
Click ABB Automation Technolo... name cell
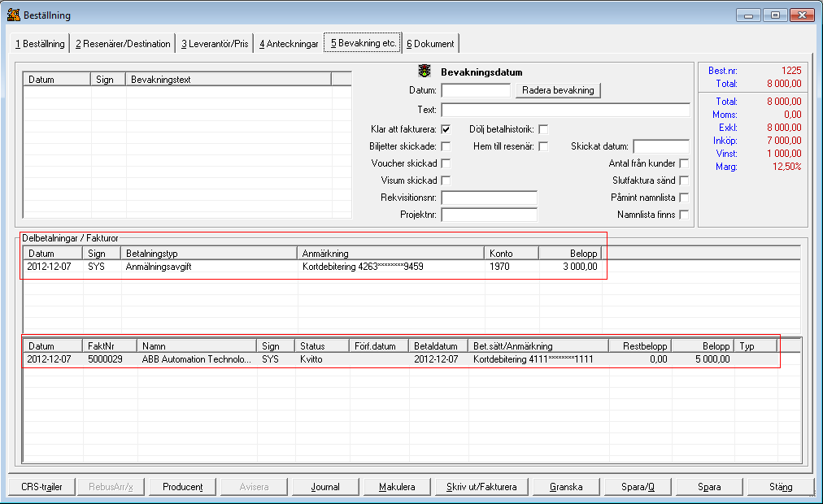[x=196, y=359]
